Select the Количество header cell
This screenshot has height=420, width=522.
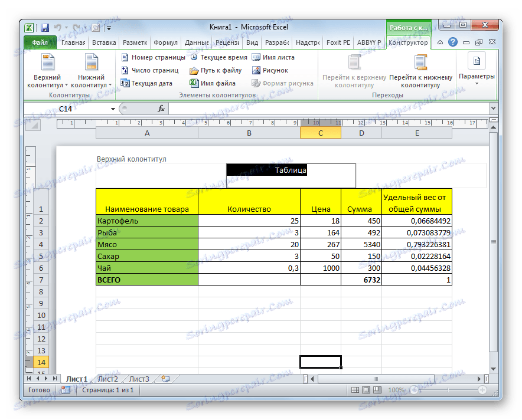pos(249,202)
